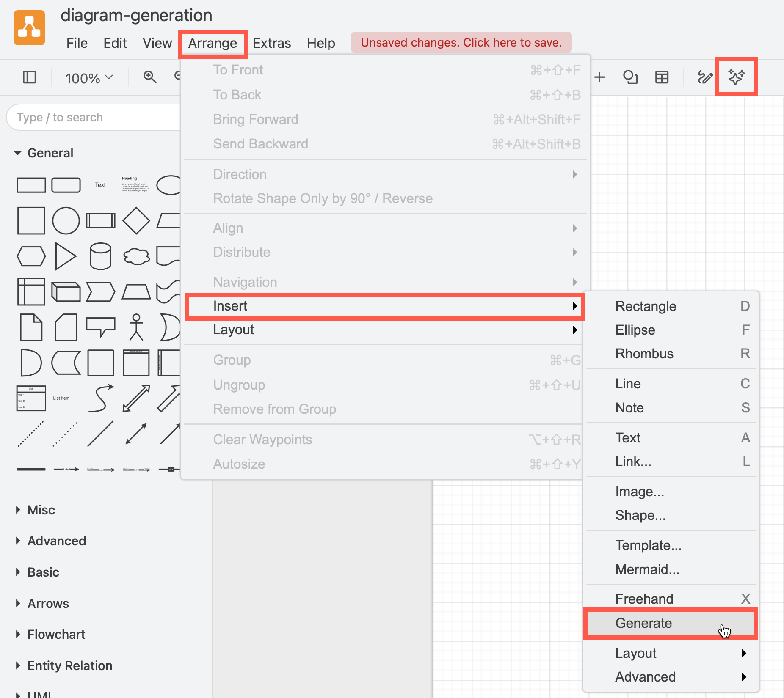Viewport: 784px width, 698px height.
Task: Select the rounded rectangle shape
Action: click(66, 185)
